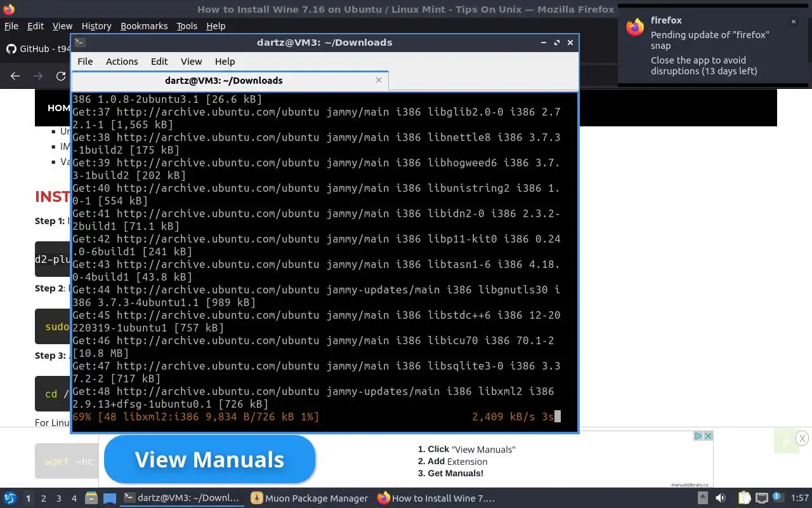Click 'Close the app to avoid disruptions' text
The image size is (812, 508).
point(704,65)
